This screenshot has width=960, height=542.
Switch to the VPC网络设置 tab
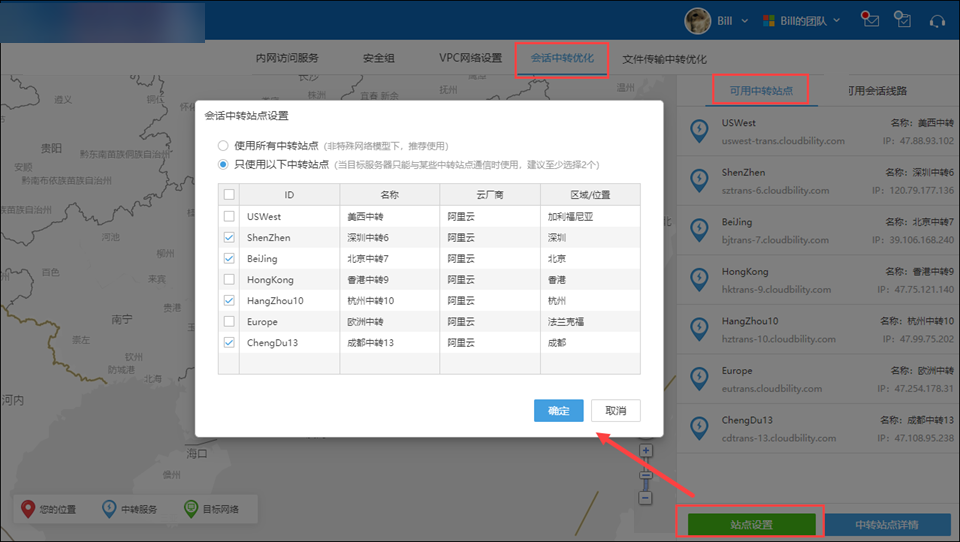[x=470, y=58]
